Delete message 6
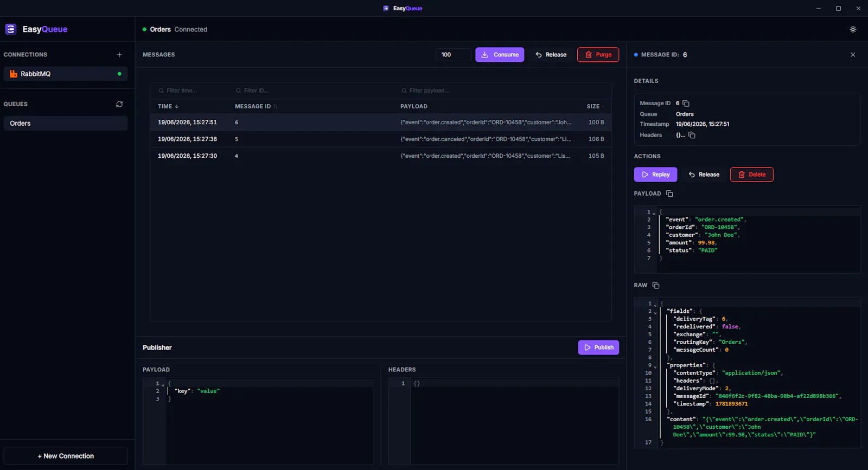 pos(752,175)
